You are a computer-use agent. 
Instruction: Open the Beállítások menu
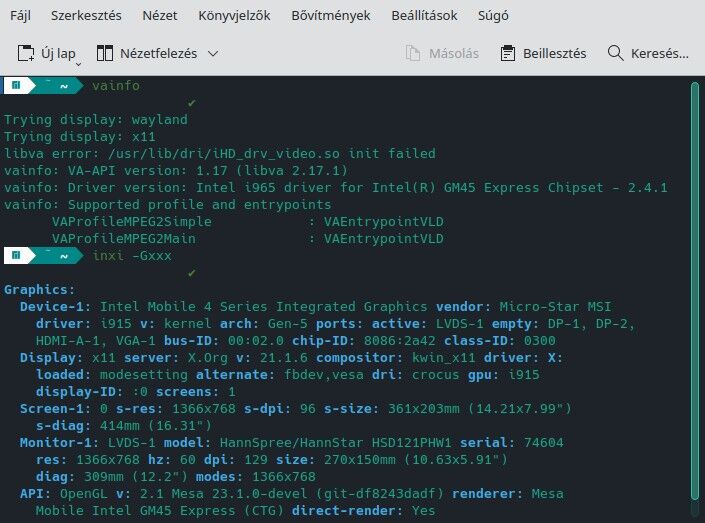pyautogui.click(x=424, y=15)
